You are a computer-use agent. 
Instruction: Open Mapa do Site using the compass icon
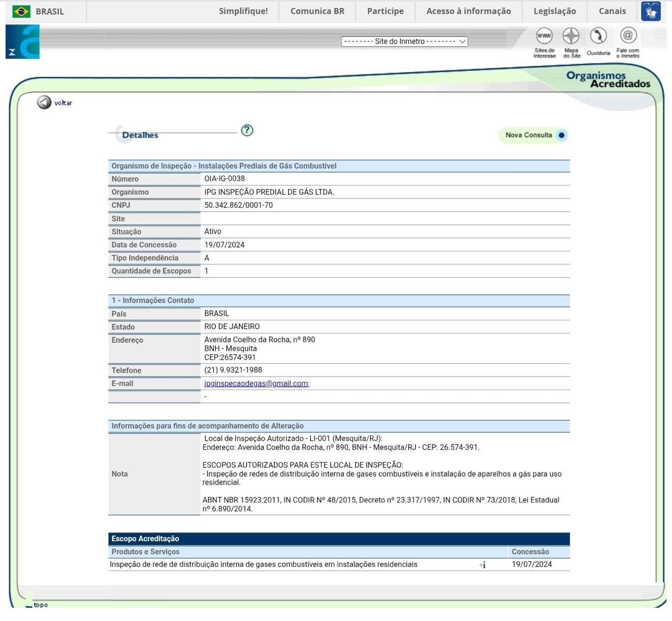571,37
